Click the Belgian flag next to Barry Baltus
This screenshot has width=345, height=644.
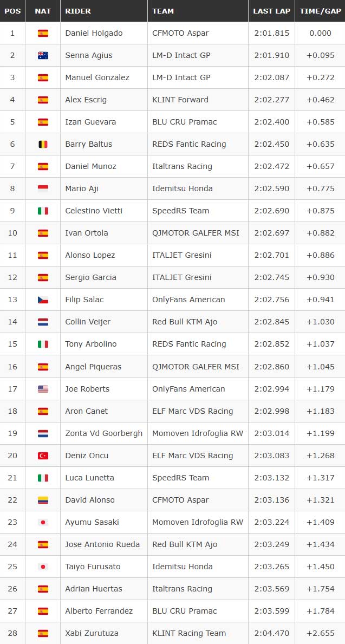[x=43, y=144]
